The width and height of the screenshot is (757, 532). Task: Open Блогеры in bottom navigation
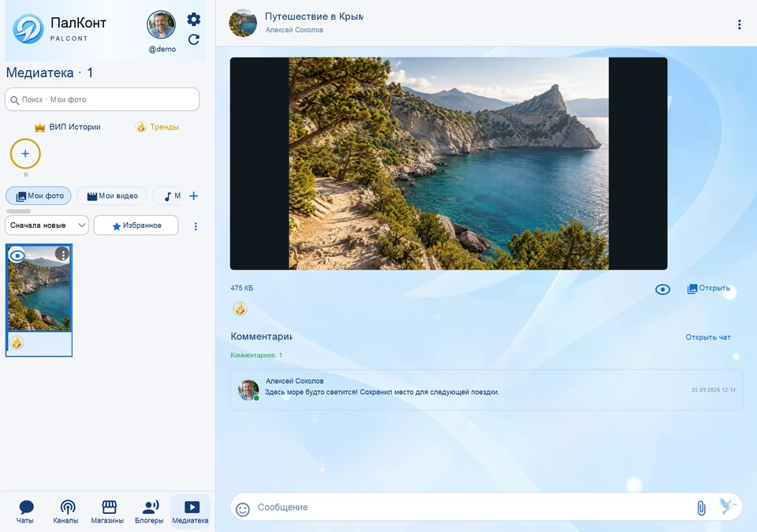[149, 512]
